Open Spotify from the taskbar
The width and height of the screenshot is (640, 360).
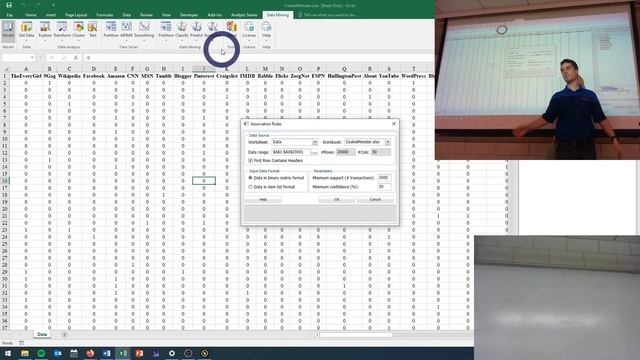41,353
